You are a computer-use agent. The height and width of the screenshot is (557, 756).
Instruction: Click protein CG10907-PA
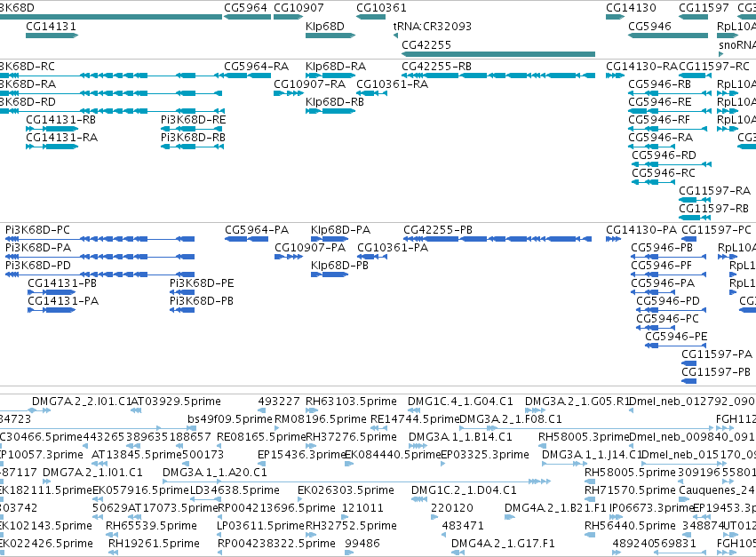(x=289, y=257)
